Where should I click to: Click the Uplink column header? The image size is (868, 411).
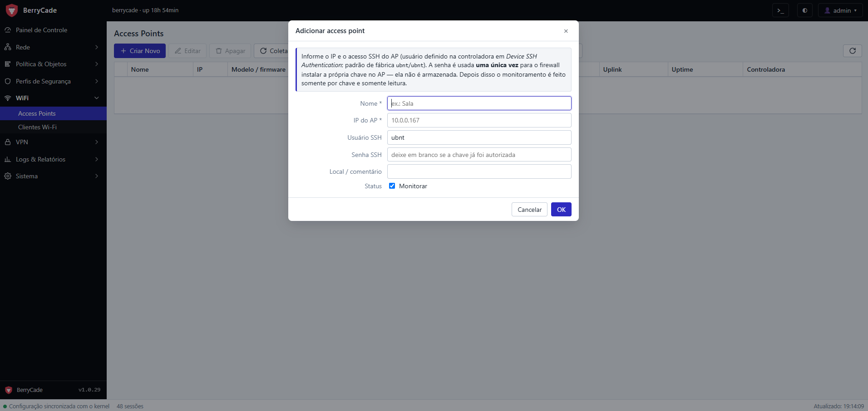coord(633,69)
